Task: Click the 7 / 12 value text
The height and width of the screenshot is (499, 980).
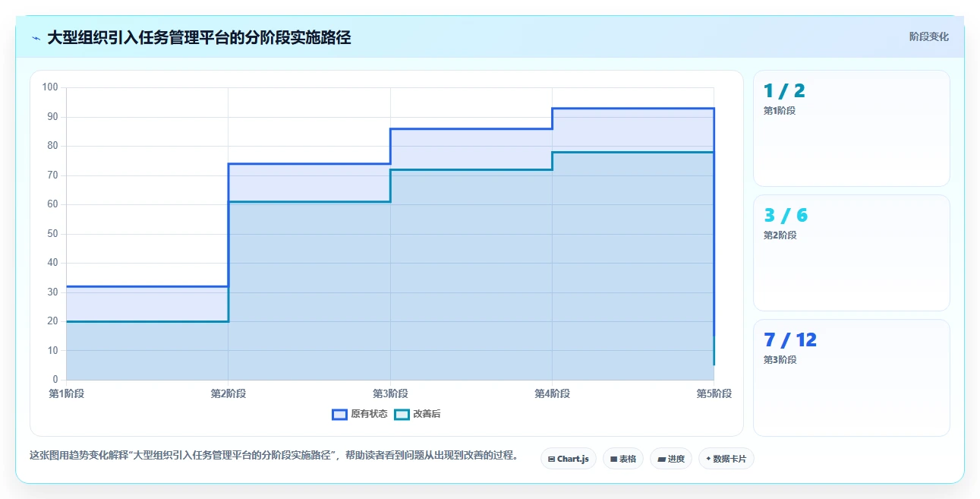Action: pos(790,340)
